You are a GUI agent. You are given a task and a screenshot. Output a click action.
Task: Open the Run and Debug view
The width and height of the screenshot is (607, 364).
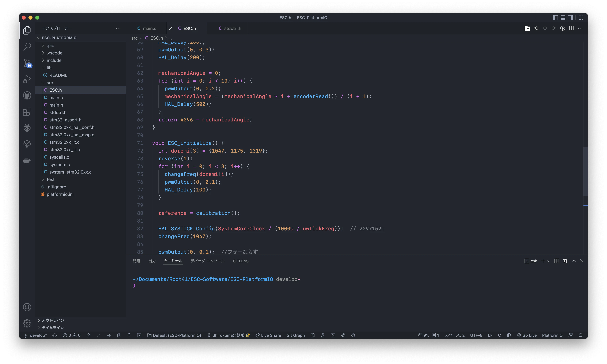click(x=27, y=79)
